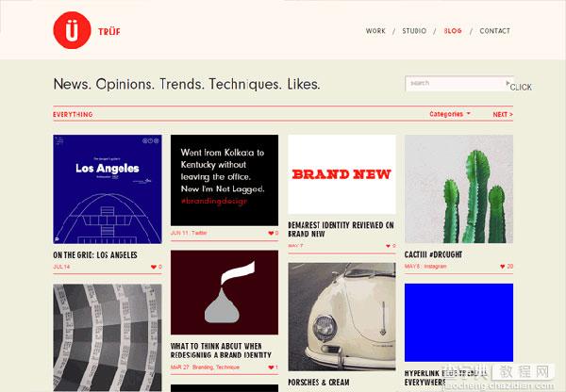Open the Studio menu item

(x=414, y=31)
